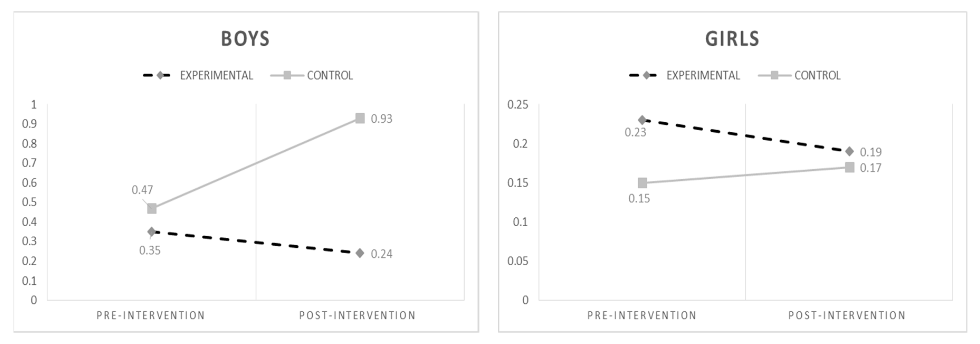This screenshot has width=980, height=344.
Task: Select the 0.19 diamond marker in Girls chart
Action: coord(849,151)
